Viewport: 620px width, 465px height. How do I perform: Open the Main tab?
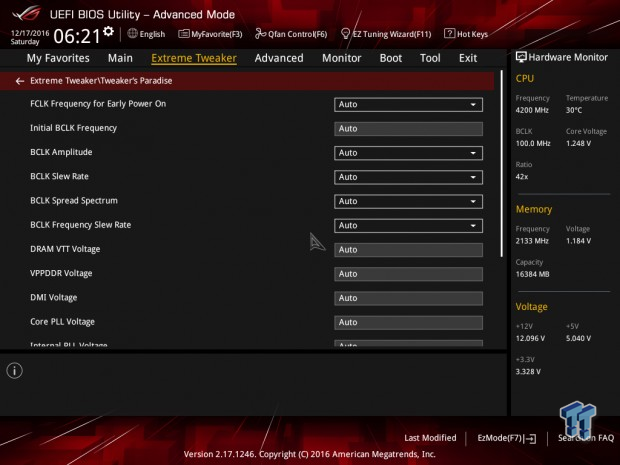120,58
